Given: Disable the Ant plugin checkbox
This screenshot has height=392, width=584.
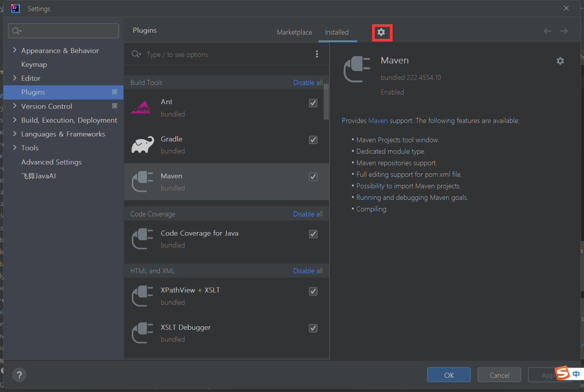Looking at the screenshot, I should click(x=313, y=103).
